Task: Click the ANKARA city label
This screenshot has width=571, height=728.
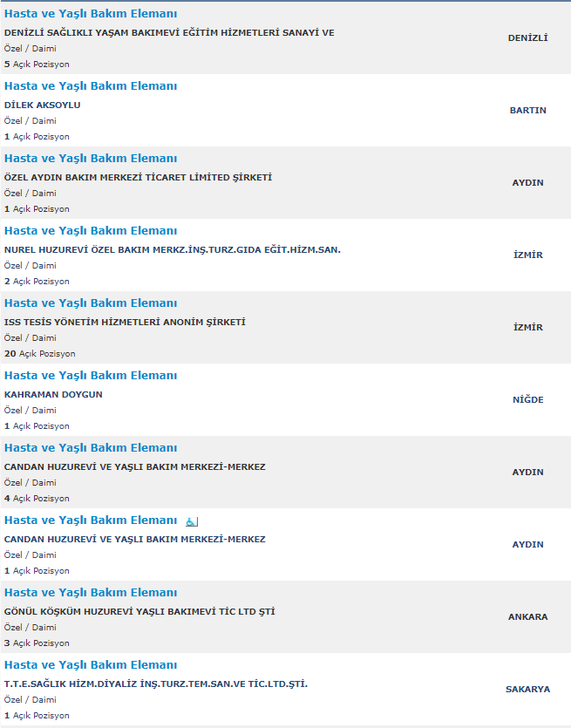Action: coord(527,617)
